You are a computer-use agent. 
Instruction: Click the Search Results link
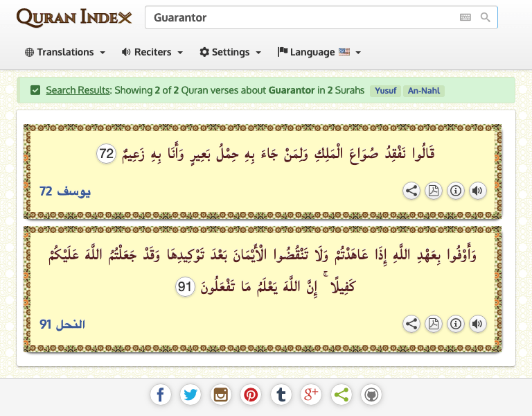(78, 90)
